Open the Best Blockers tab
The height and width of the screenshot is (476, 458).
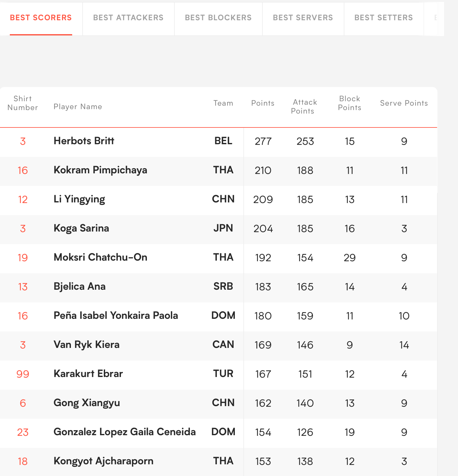tap(218, 18)
